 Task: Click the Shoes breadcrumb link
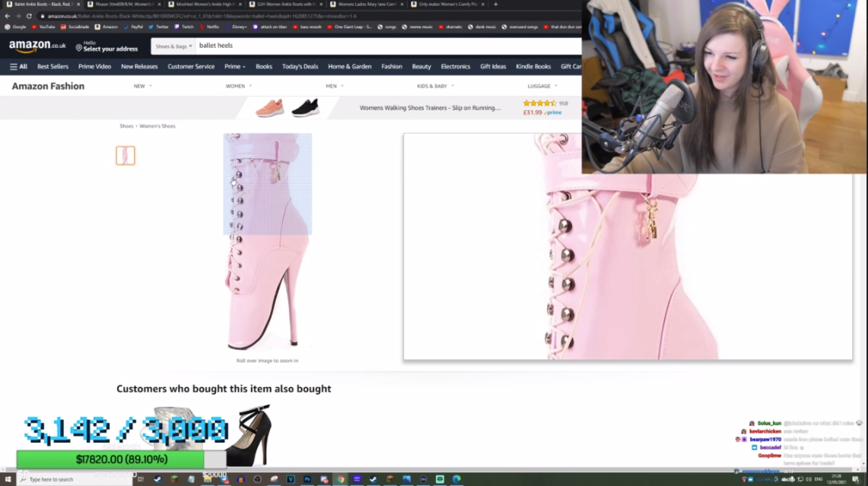(126, 126)
